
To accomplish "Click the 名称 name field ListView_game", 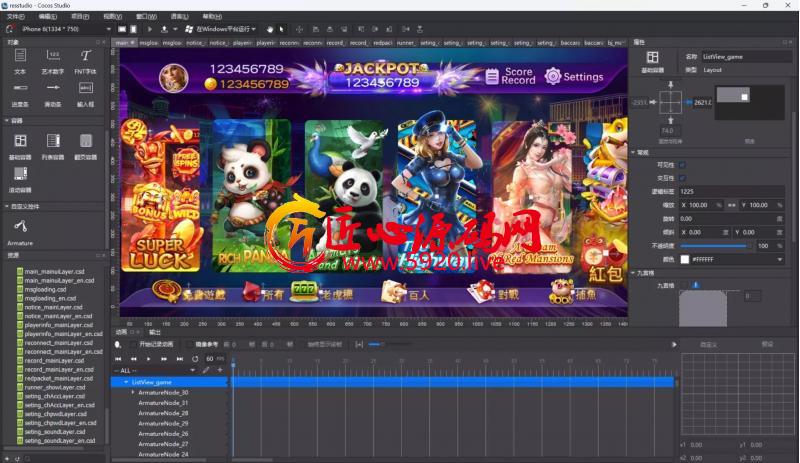I will (746, 57).
